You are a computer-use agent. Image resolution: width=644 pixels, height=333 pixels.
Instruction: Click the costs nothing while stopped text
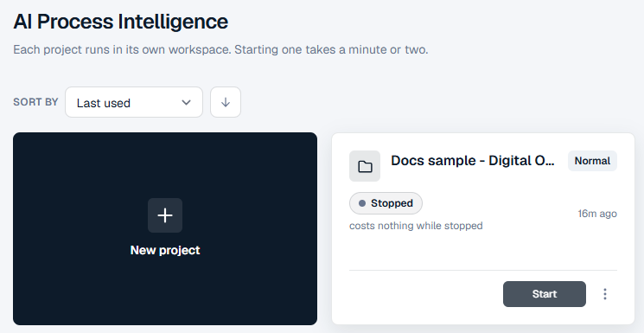pyautogui.click(x=416, y=226)
